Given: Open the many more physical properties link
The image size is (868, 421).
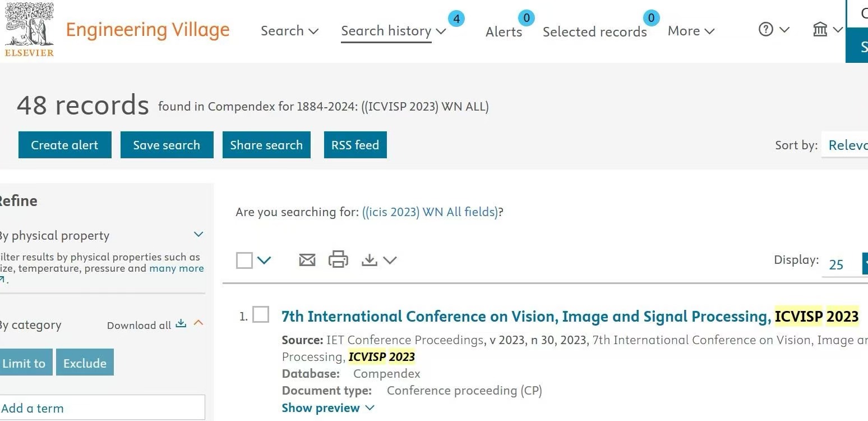Looking at the screenshot, I should tap(177, 268).
